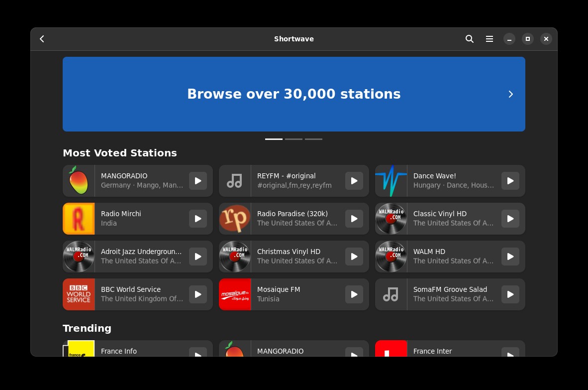Click the Most Voted Stations heading
The height and width of the screenshot is (390, 588).
point(119,153)
